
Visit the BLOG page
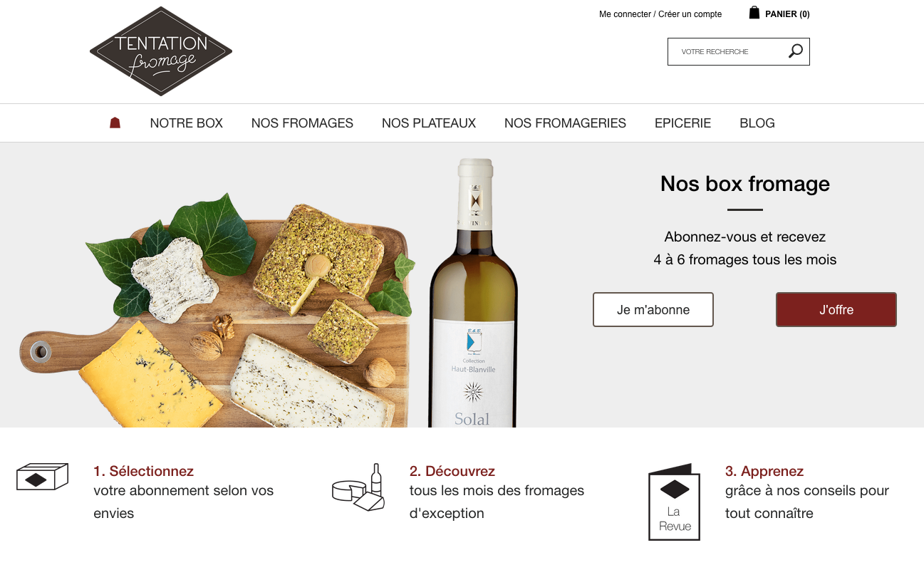tap(757, 123)
